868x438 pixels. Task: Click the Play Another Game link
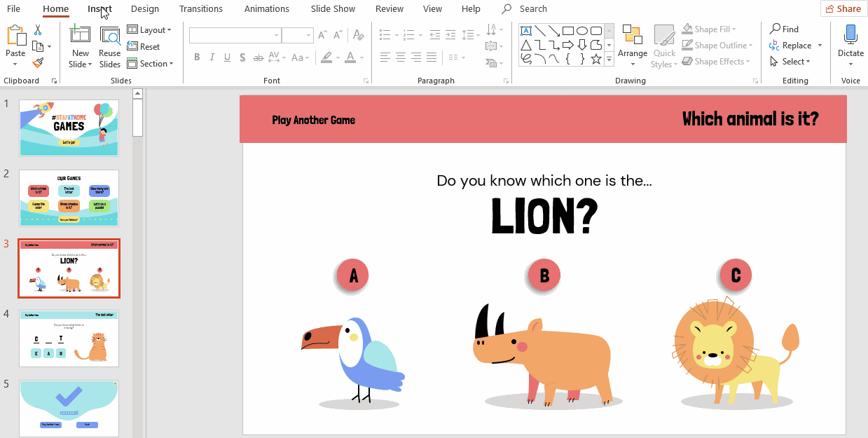[313, 120]
